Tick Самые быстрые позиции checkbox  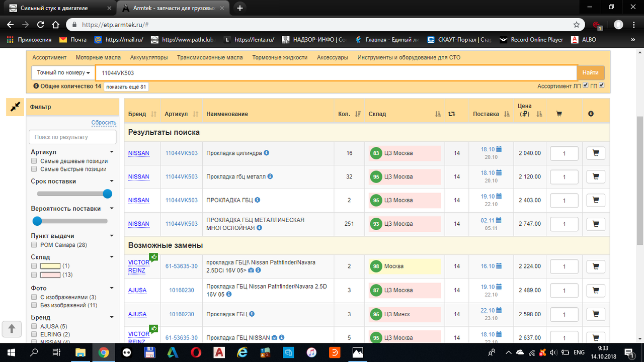pos(34,169)
